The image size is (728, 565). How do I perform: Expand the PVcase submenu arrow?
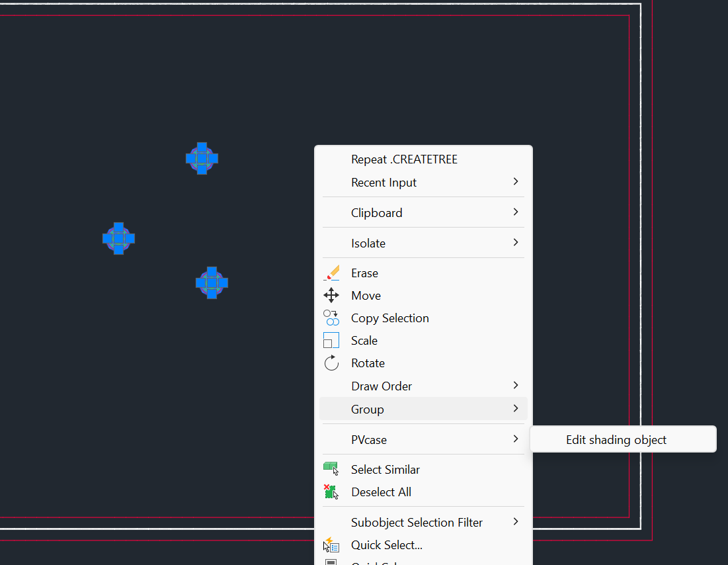516,439
